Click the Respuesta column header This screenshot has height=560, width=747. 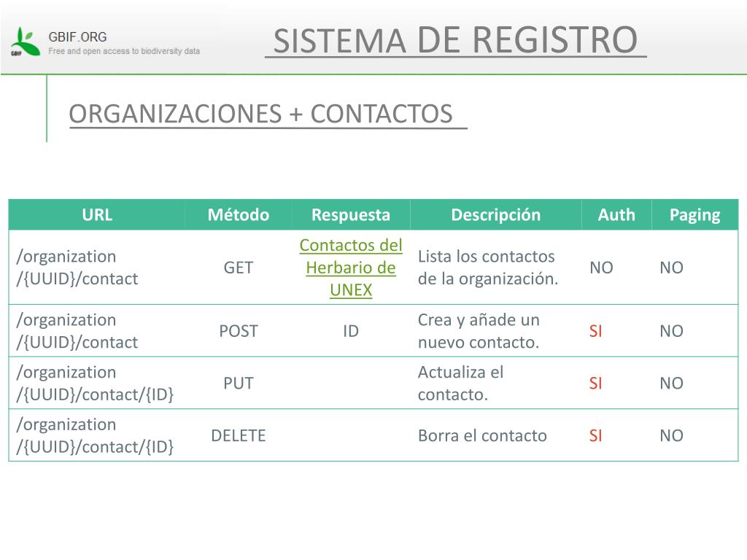pos(351,215)
